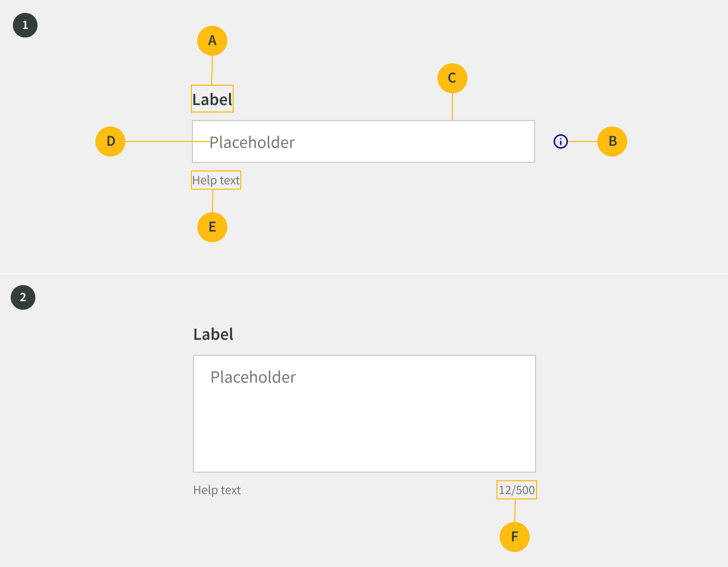Image resolution: width=728 pixels, height=567 pixels.
Task: Click the Placeholder text inside the single-line input
Action: pos(252,142)
